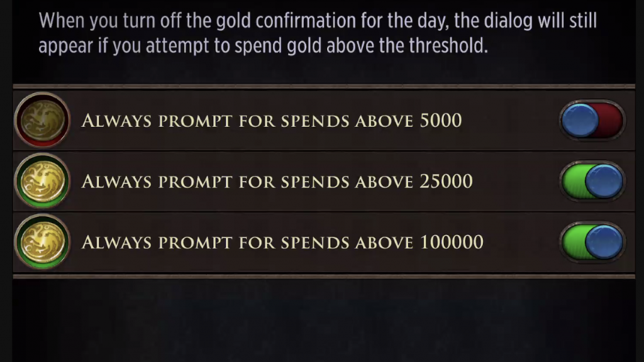The height and width of the screenshot is (362, 644).
Task: Disable the prompt toggle for spends above 25000
Action: tap(592, 181)
